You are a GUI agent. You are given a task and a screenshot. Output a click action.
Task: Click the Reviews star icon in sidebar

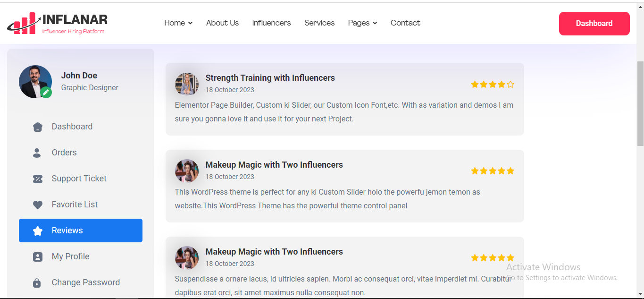point(38,231)
